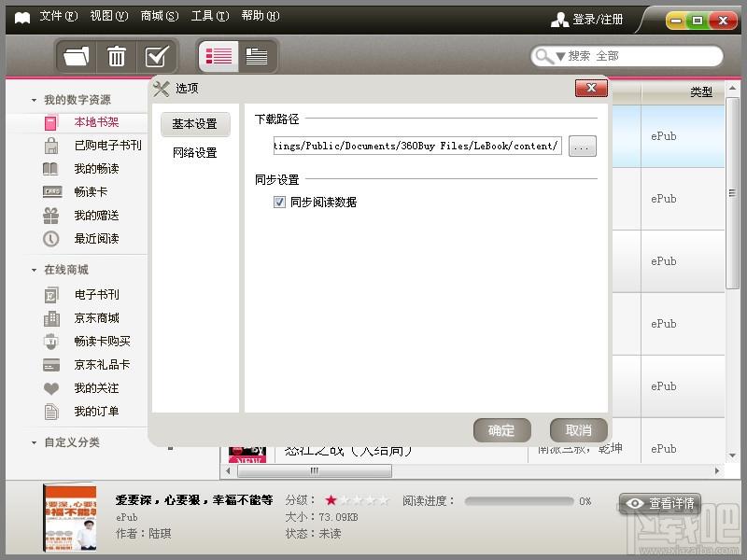The image size is (747, 560).
Task: Click the horizontal scrollbar thumb
Action: coord(315,471)
